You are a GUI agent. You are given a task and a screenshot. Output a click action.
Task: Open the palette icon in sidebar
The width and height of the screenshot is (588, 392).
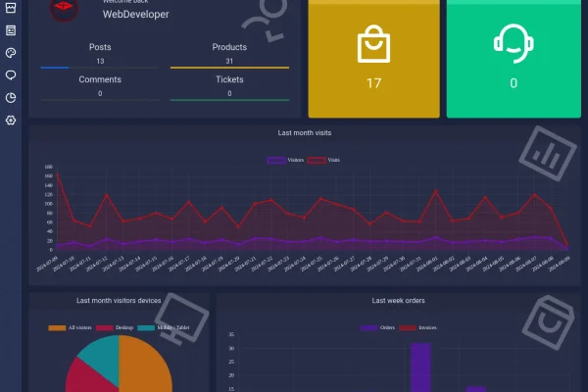[x=11, y=53]
